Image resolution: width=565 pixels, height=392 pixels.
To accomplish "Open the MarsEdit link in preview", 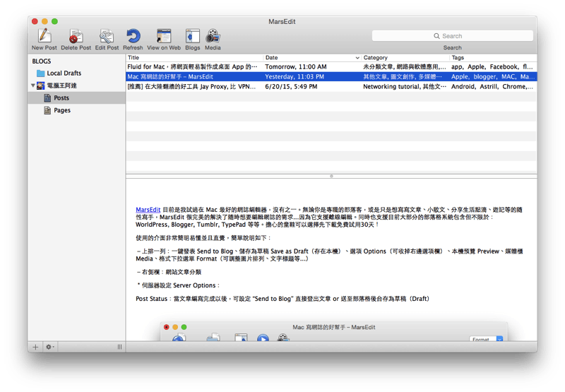I will (148, 210).
